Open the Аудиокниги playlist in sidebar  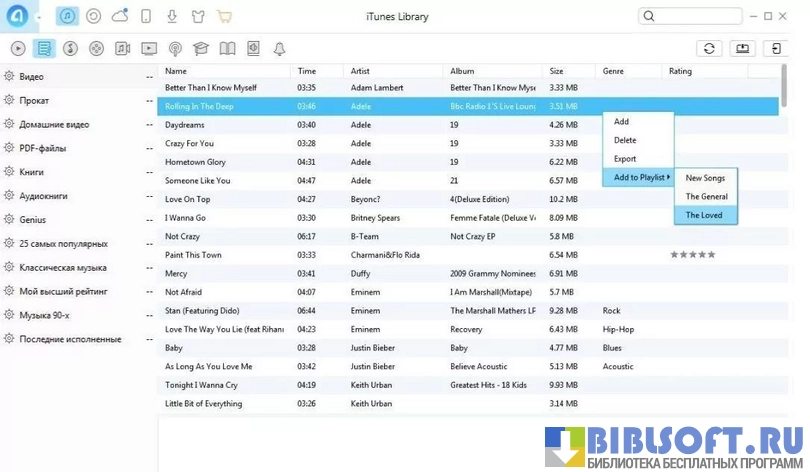coord(43,196)
